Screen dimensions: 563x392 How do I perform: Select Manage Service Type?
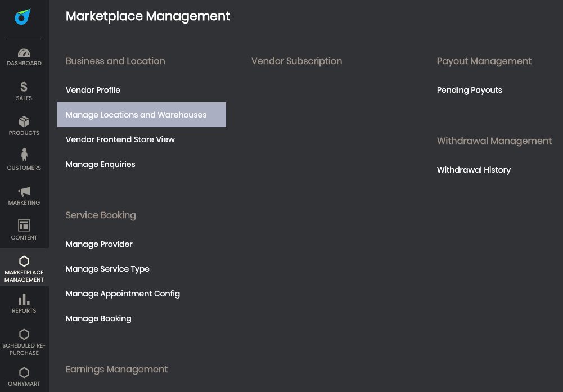(x=108, y=269)
